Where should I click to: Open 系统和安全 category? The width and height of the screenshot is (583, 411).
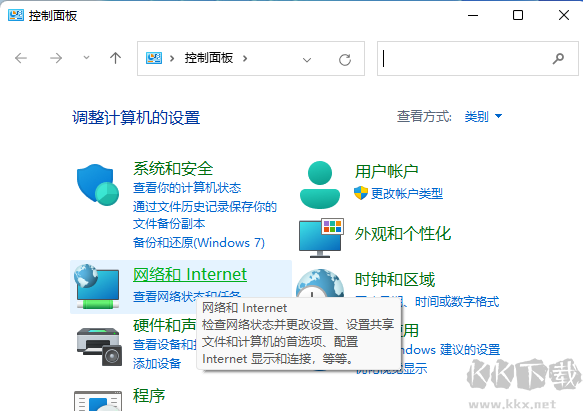click(173, 168)
